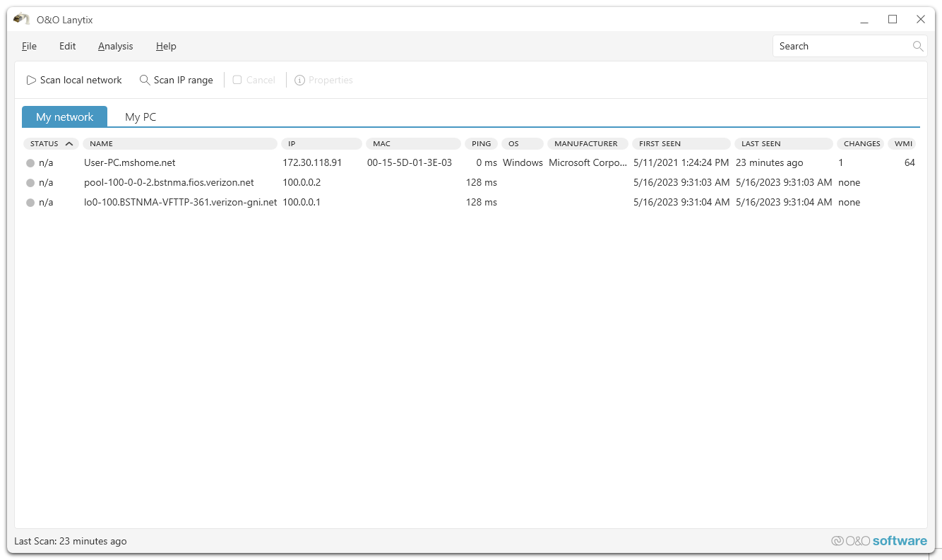Click the Manufacturer column header
The width and height of the screenshot is (942, 560).
point(586,144)
